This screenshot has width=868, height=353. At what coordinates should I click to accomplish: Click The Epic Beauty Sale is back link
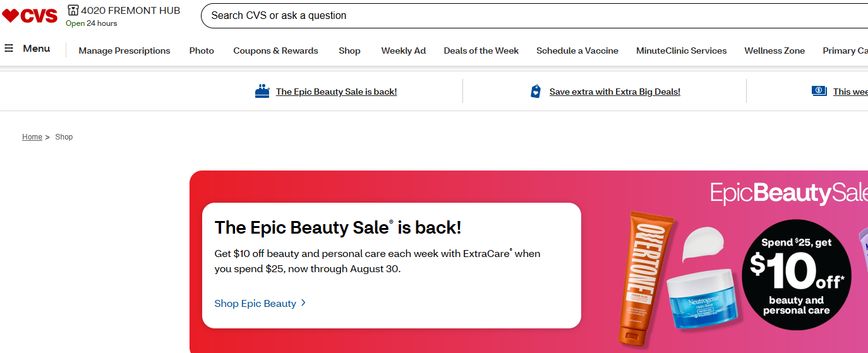[336, 92]
